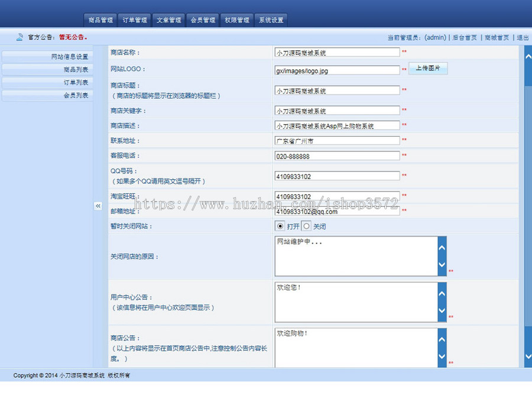Collapse the sidebar using the « arrow
This screenshot has height=405, width=532.
click(98, 206)
